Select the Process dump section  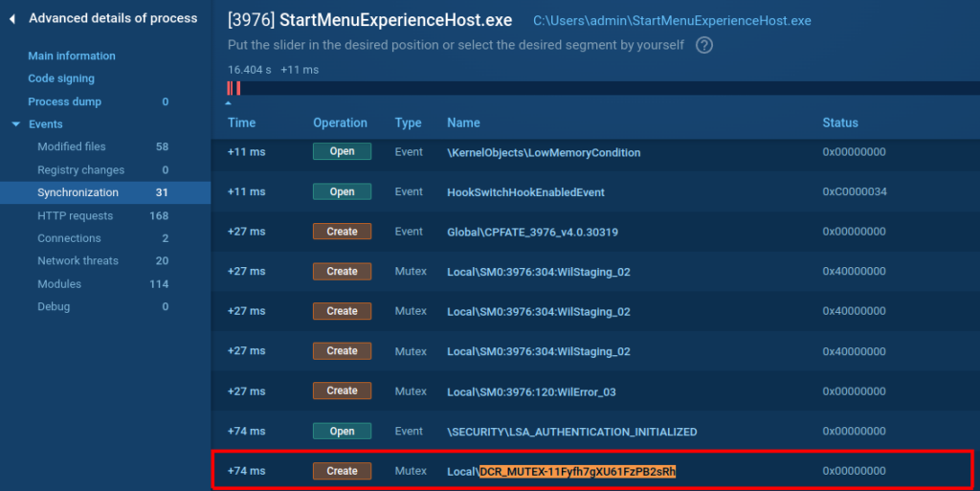[x=64, y=101]
